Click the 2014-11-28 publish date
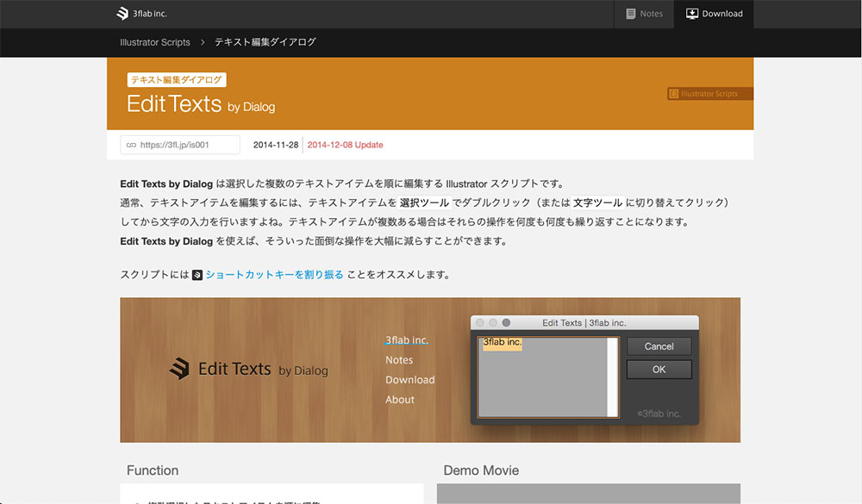The height and width of the screenshot is (504, 862). pos(276,145)
